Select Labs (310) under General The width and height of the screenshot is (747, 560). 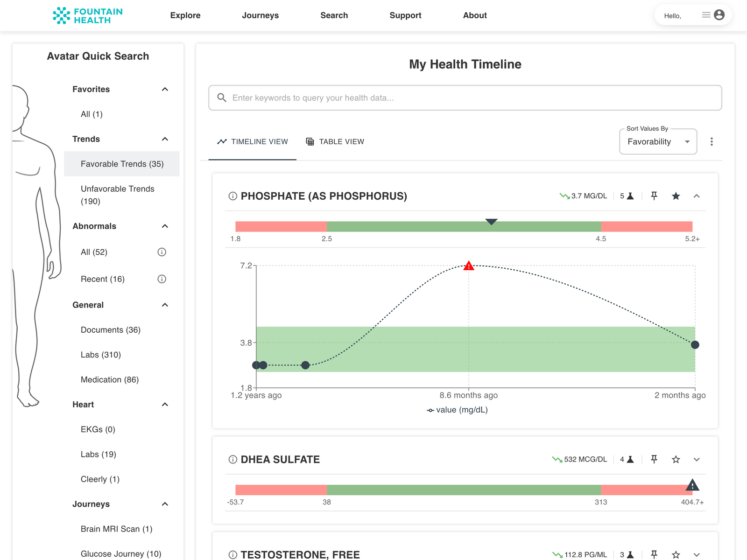[101, 355]
